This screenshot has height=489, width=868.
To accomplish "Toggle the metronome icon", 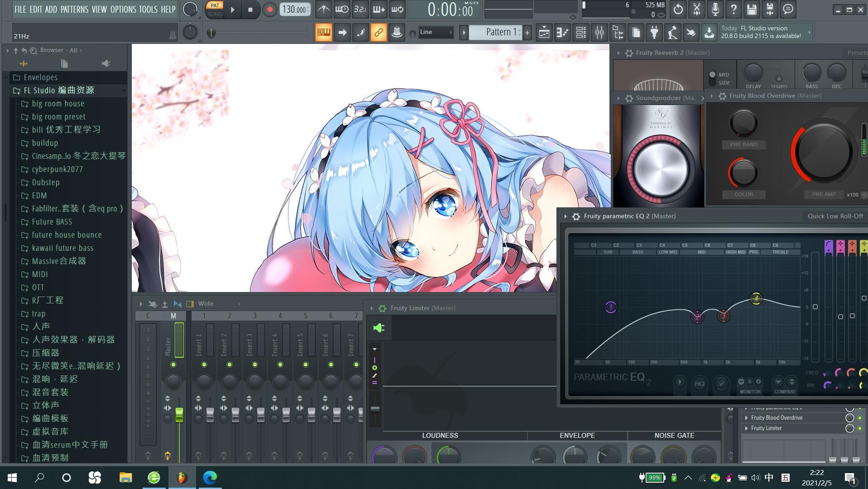I will click(x=323, y=10).
